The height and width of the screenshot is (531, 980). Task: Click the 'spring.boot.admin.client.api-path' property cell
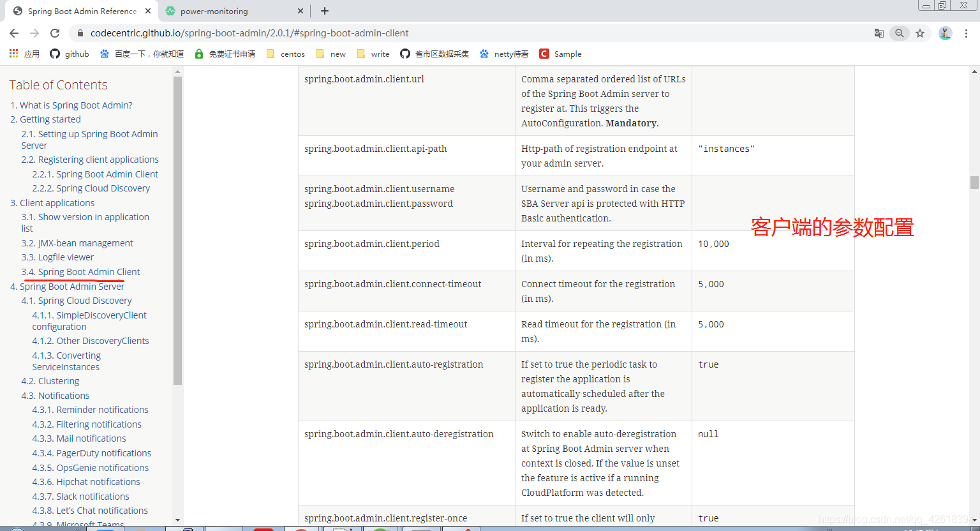pyautogui.click(x=406, y=156)
